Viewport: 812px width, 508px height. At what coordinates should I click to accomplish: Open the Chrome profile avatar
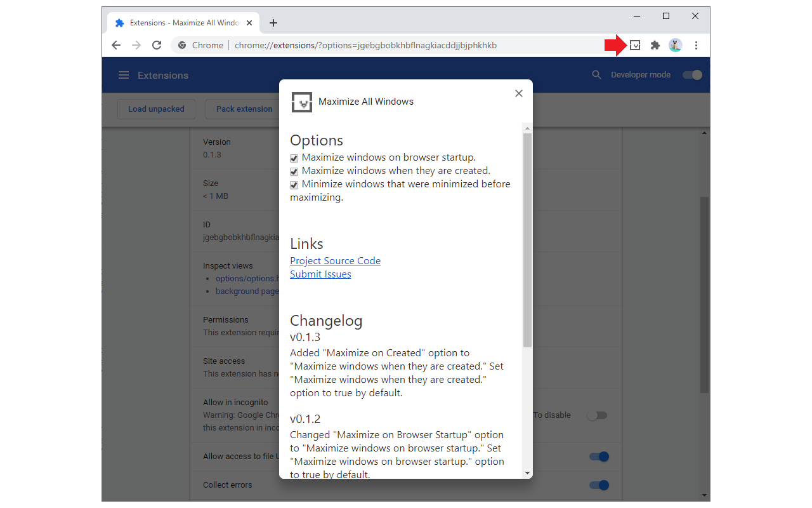(676, 45)
